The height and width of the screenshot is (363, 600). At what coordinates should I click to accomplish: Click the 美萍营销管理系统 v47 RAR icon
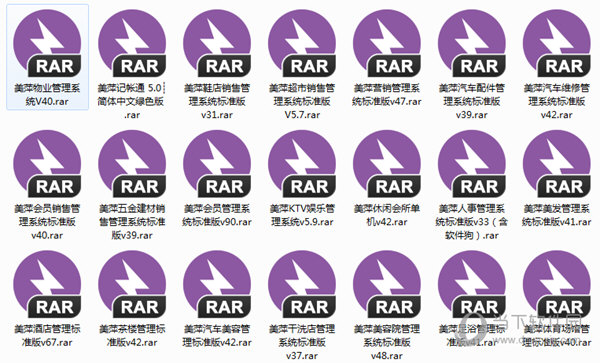[387, 43]
